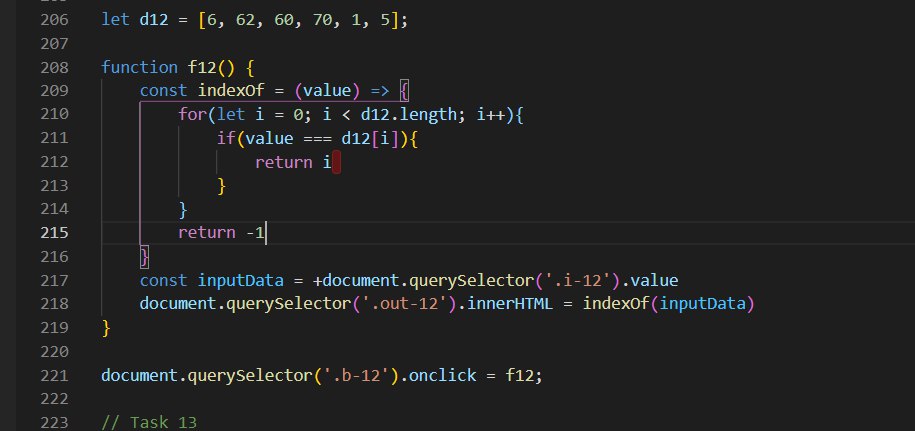Click innerHTML property on line 218
This screenshot has width=915, height=431.
509,304
